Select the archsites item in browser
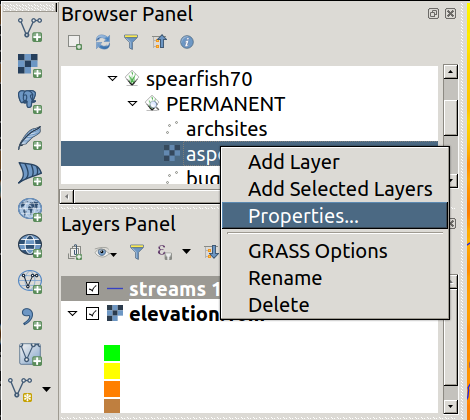The image size is (470, 420). point(226,129)
